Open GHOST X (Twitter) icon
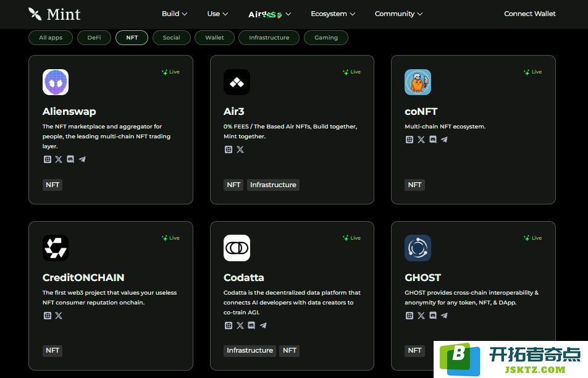This screenshot has height=378, width=588. (x=421, y=316)
